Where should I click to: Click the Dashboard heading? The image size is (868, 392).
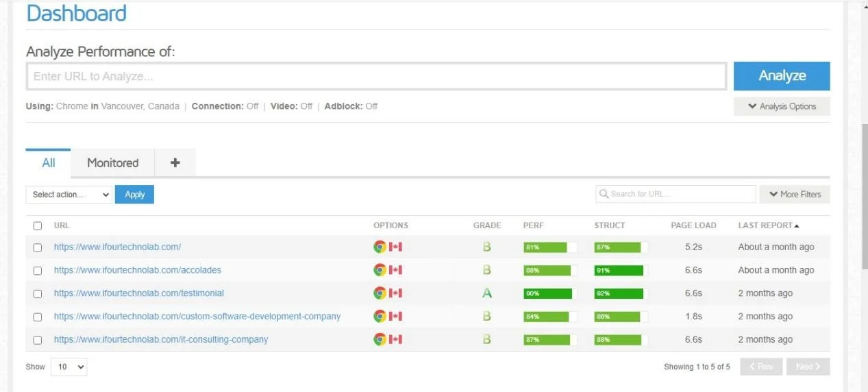(76, 13)
